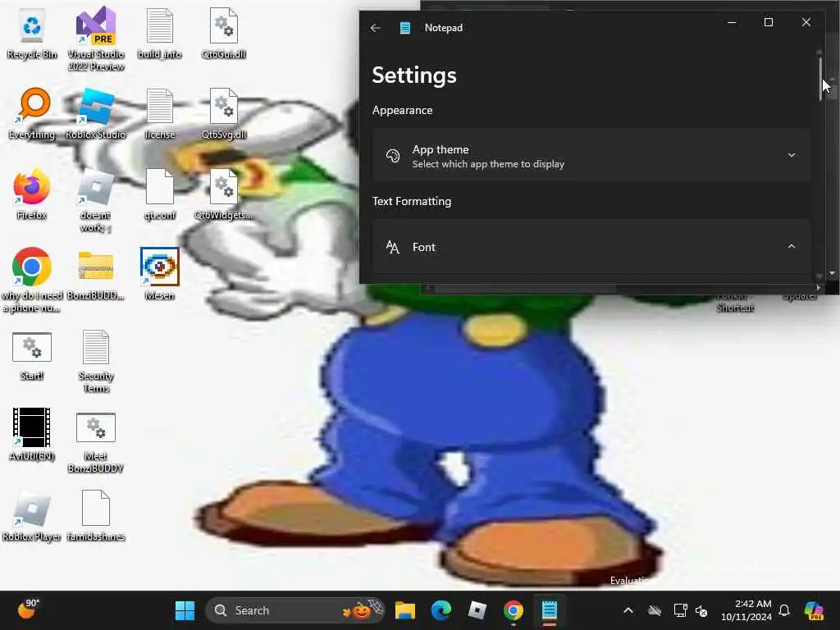Show hidden system tray icons
The image size is (840, 630).
click(628, 610)
